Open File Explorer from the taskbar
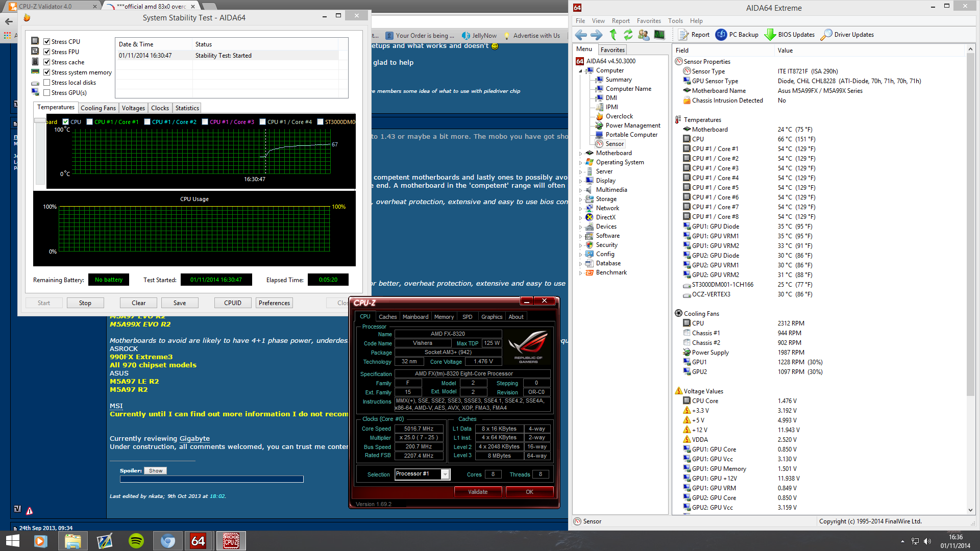The width and height of the screenshot is (980, 551). click(x=72, y=541)
